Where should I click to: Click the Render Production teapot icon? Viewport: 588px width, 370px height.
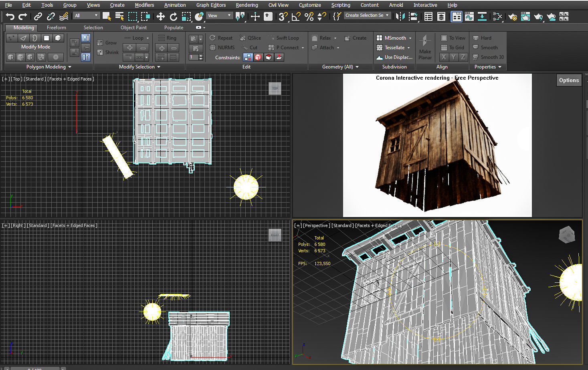(538, 16)
